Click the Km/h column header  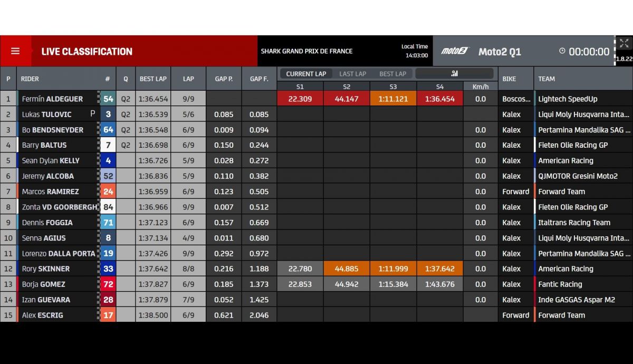[481, 87]
